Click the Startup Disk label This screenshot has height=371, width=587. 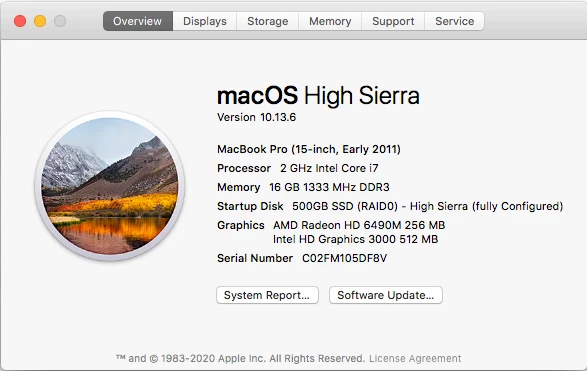coord(250,206)
